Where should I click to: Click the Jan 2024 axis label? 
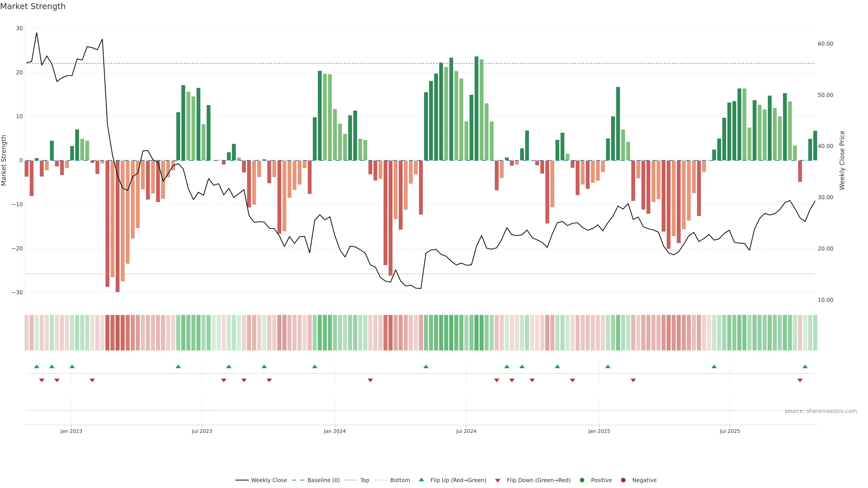pyautogui.click(x=335, y=431)
